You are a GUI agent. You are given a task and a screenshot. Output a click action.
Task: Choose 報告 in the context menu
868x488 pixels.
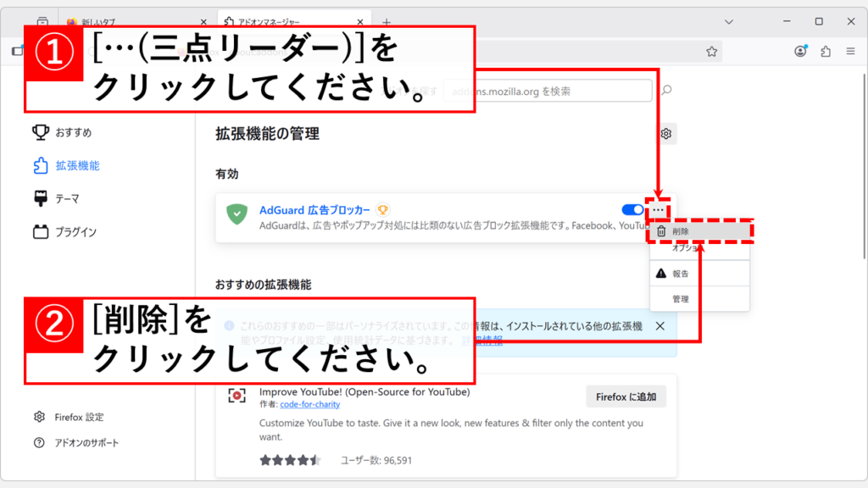[x=699, y=274]
